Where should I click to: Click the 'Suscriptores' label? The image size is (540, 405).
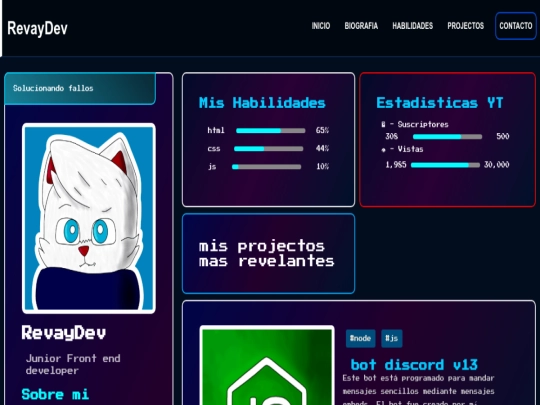pos(423,124)
